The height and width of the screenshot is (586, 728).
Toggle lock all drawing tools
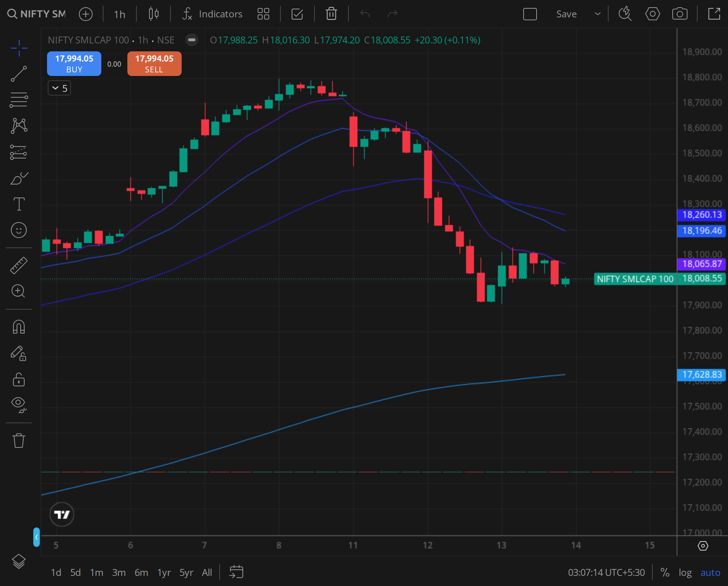[x=19, y=379]
